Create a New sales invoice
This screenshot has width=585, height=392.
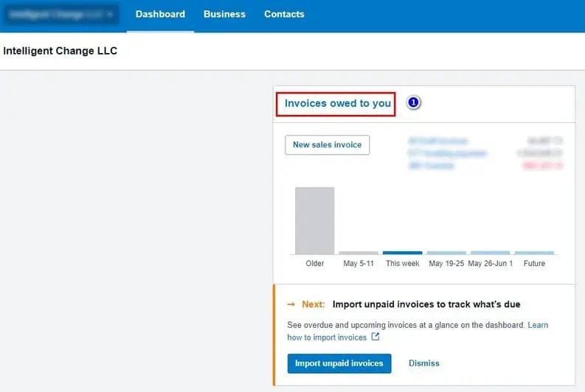pos(328,144)
